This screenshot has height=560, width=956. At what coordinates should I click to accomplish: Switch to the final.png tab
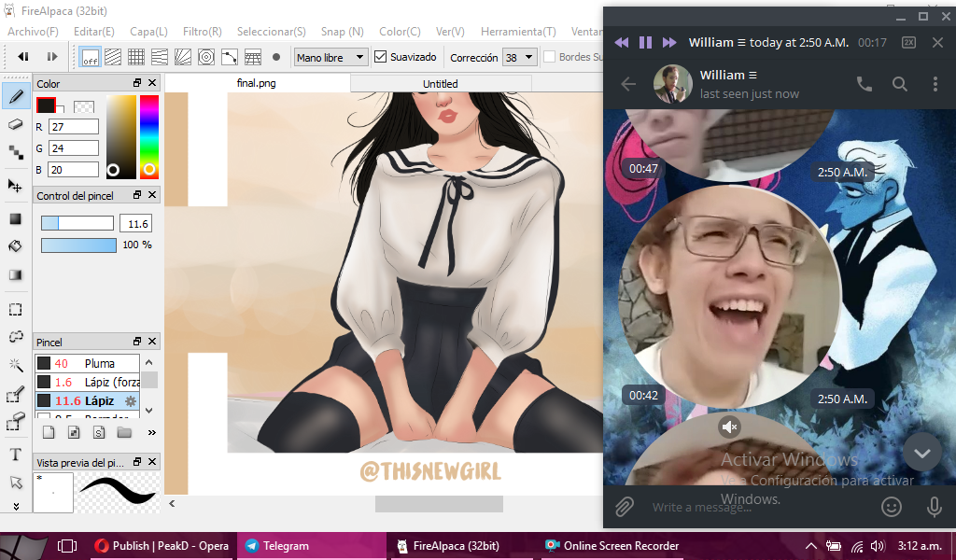256,83
